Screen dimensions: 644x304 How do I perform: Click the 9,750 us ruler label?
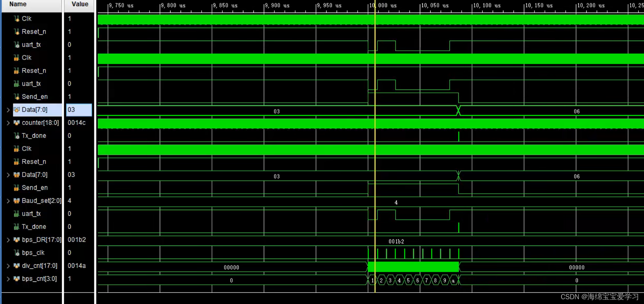122,6
